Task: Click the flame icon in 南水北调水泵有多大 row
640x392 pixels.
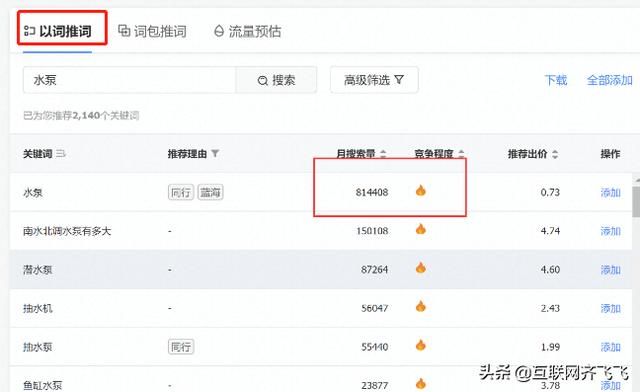Action: point(421,229)
